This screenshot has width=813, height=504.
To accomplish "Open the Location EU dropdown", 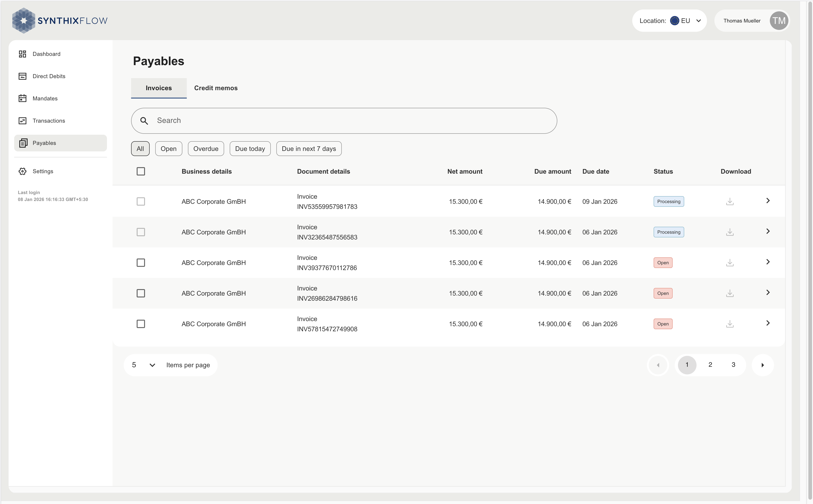I will 669,21.
